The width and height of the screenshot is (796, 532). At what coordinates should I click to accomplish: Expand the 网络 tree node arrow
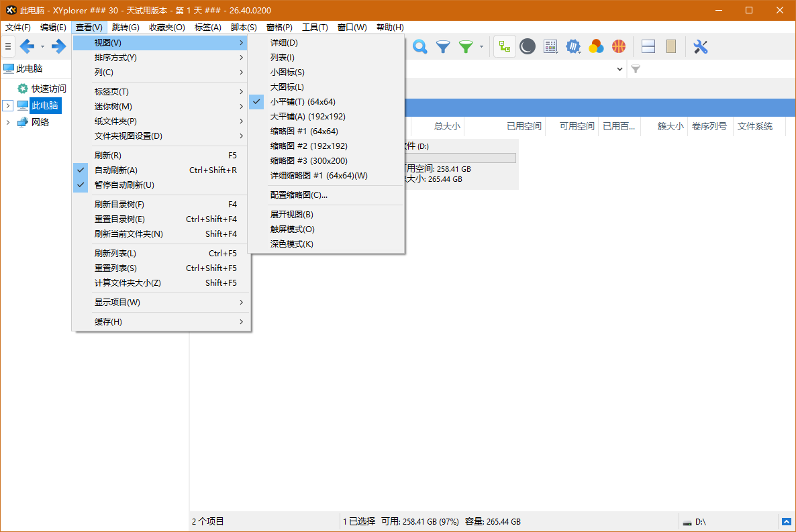[x=7, y=122]
